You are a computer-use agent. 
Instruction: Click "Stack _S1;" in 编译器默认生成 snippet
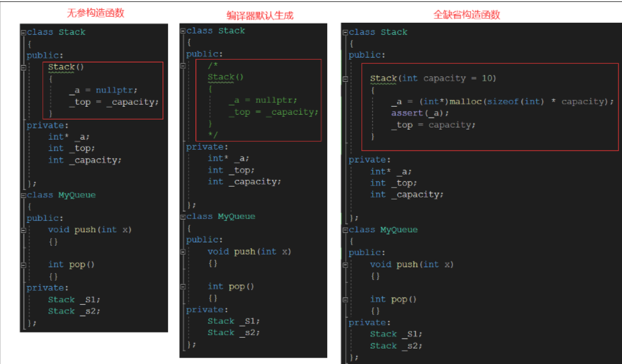point(234,321)
